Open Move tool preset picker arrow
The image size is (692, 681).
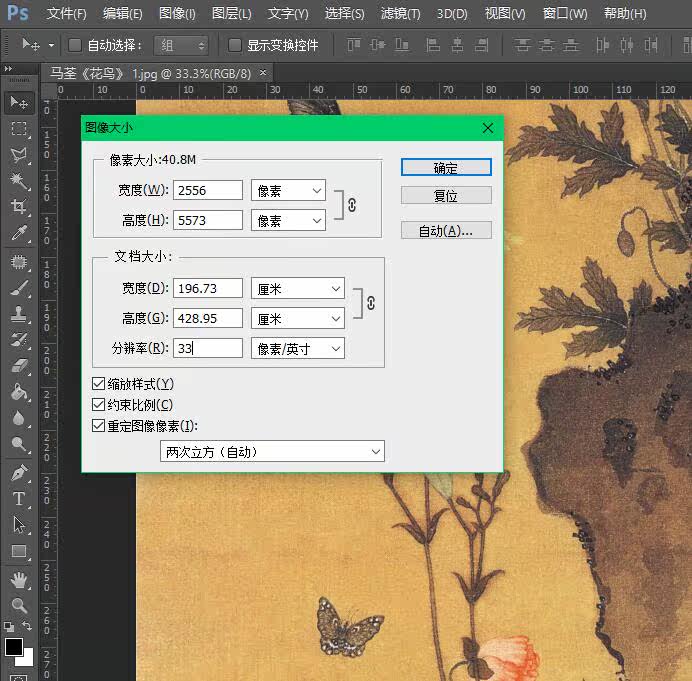click(51, 45)
